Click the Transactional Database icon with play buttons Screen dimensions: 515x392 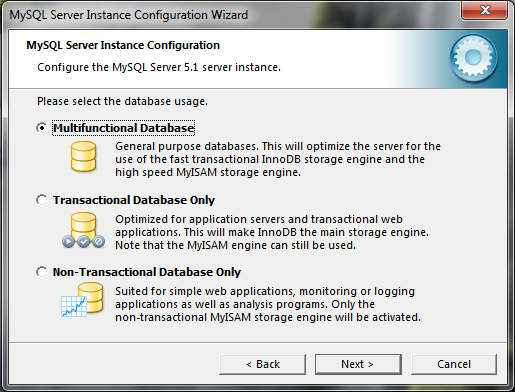83,230
